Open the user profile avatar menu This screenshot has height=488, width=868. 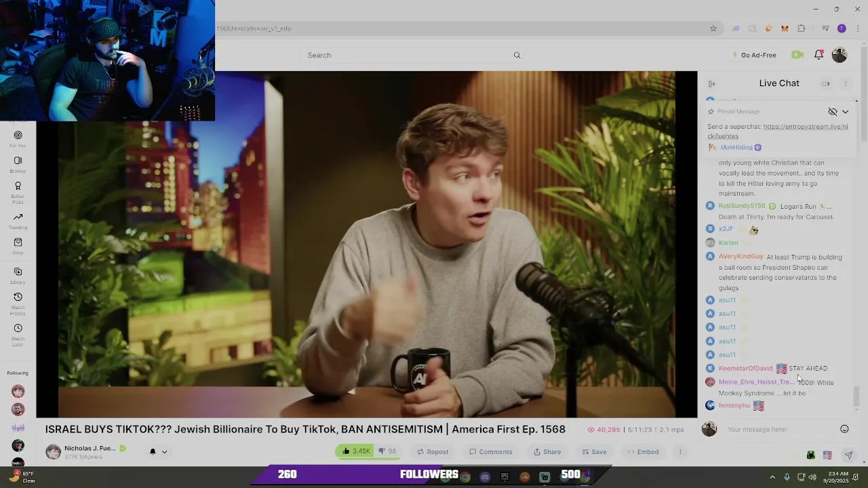pos(839,55)
